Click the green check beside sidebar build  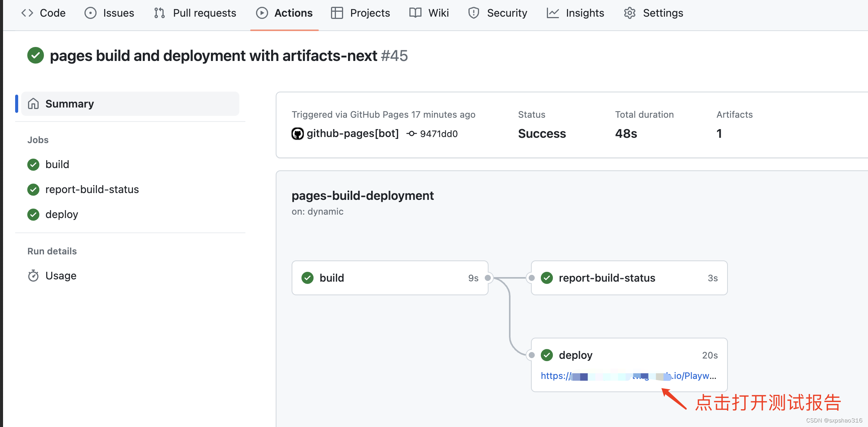point(33,165)
